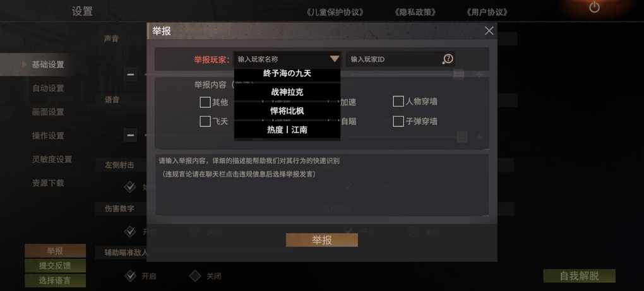644x291 pixels.
Task: Enable the 人物穿墙 checkbox
Action: tap(398, 102)
